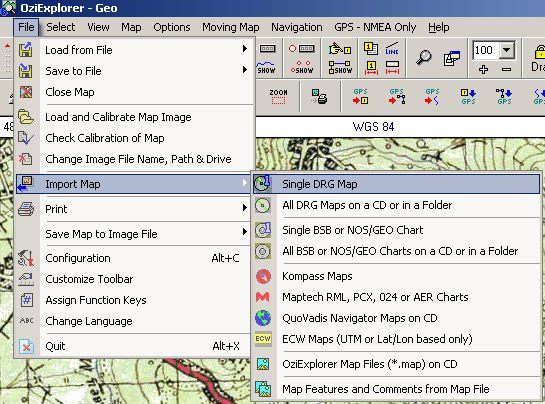Click Quit in the File menu
545x404 pixels.
tap(134, 346)
